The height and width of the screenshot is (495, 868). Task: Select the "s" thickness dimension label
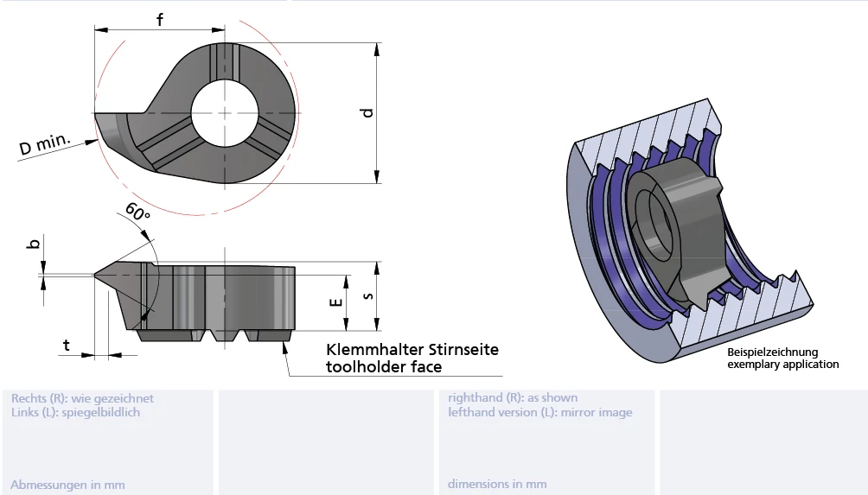(367, 295)
